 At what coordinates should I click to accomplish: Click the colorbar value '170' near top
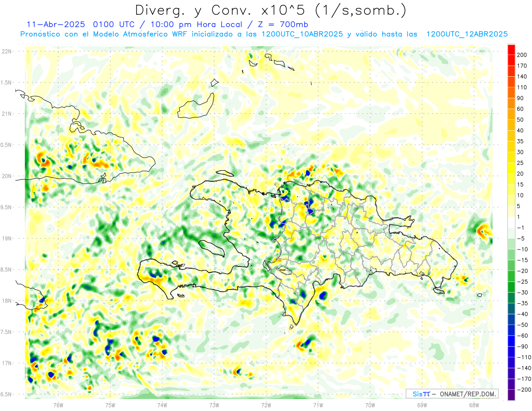(522, 66)
